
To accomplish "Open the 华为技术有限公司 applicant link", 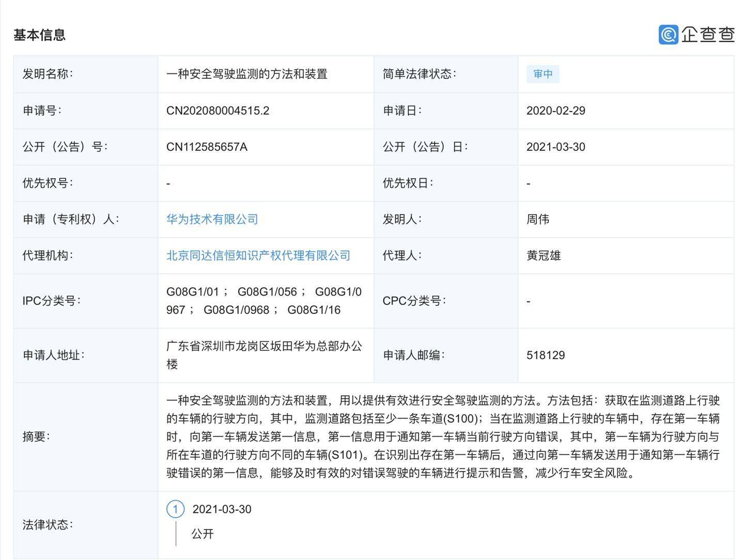I will click(x=212, y=219).
